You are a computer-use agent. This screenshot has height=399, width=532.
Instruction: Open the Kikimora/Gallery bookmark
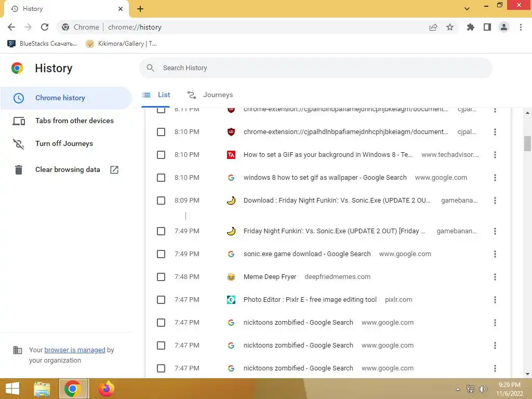pos(121,44)
